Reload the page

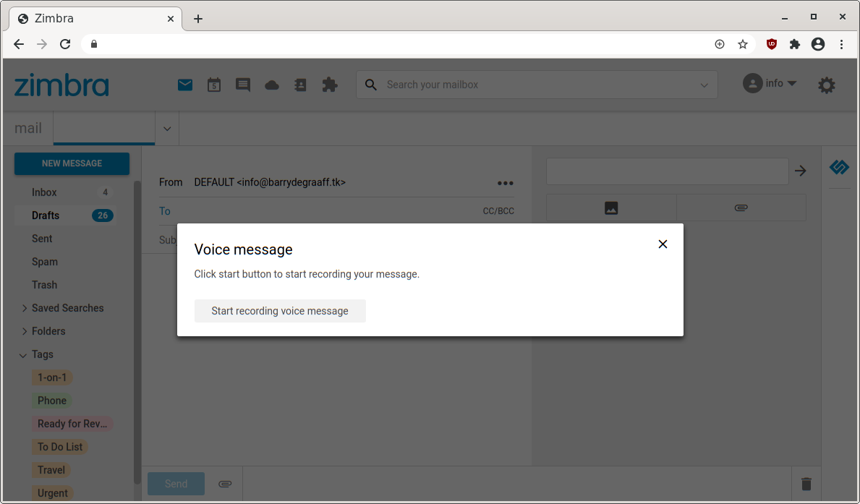(x=65, y=44)
